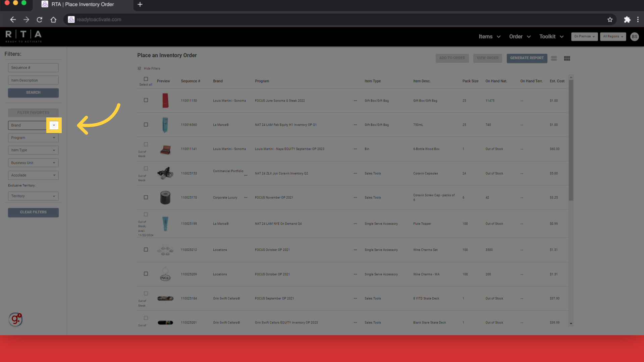The image size is (644, 362).
Task: Open row options dots for FOCUS June Sonoma
Action: point(355,101)
